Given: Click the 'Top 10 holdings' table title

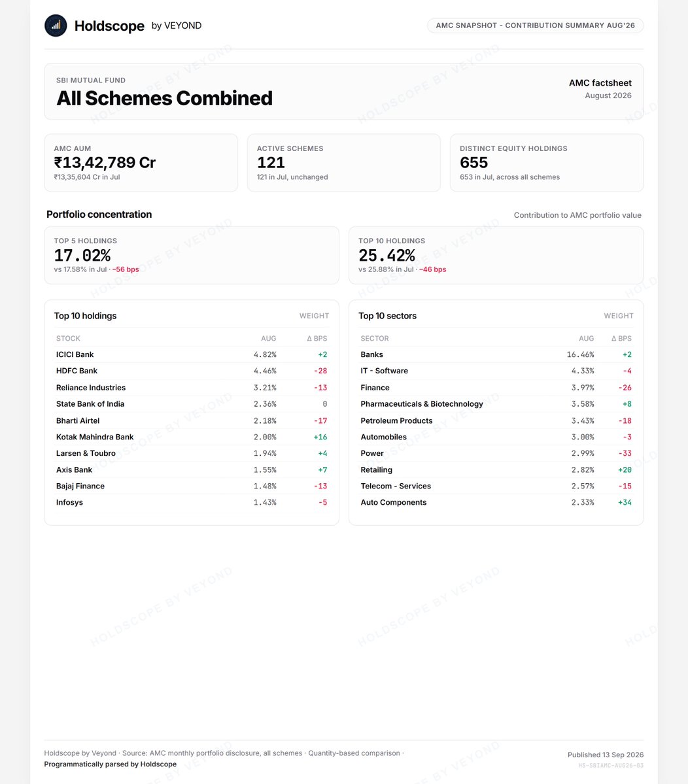Looking at the screenshot, I should point(85,316).
